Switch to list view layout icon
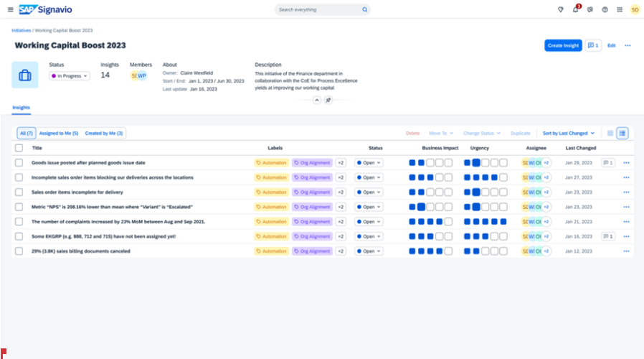 (622, 133)
